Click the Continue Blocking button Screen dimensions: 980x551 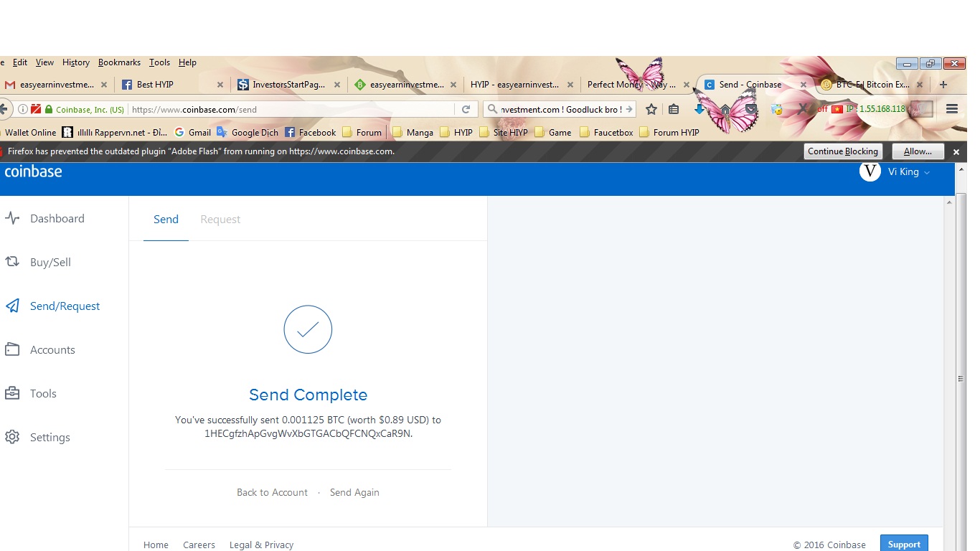click(x=843, y=151)
